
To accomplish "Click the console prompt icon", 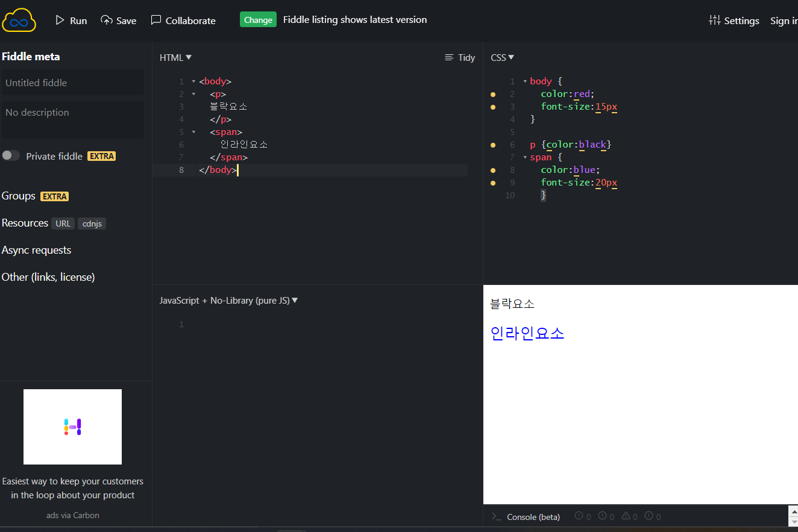I will pos(497,516).
